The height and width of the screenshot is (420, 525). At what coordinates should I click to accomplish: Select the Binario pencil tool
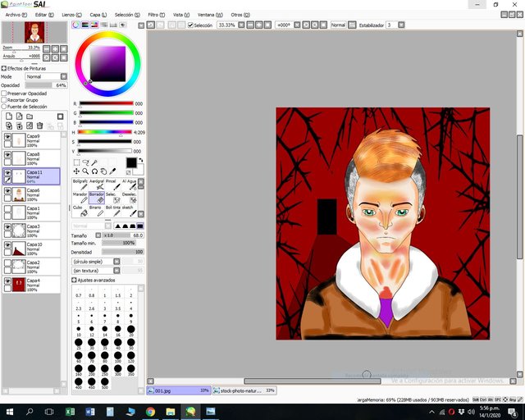tap(97, 211)
